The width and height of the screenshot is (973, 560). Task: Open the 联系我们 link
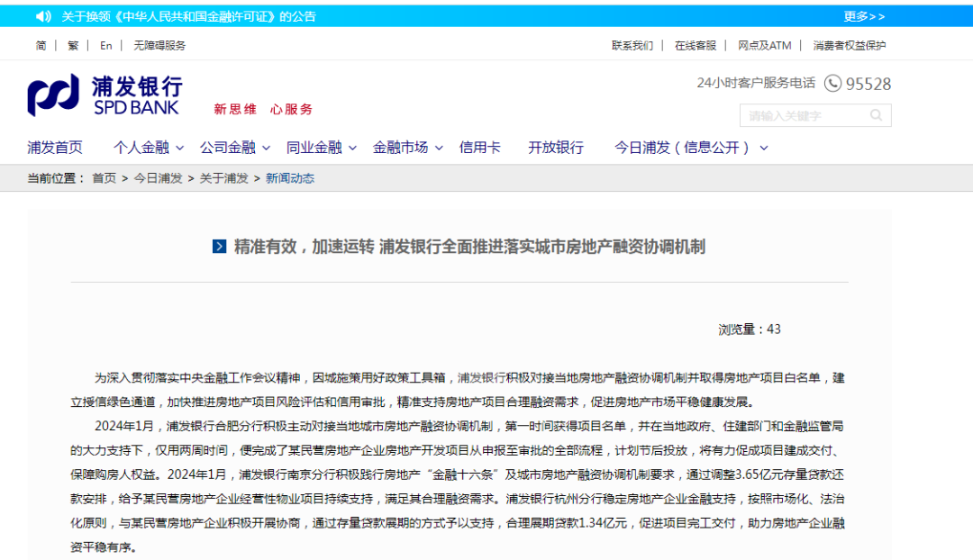click(632, 45)
